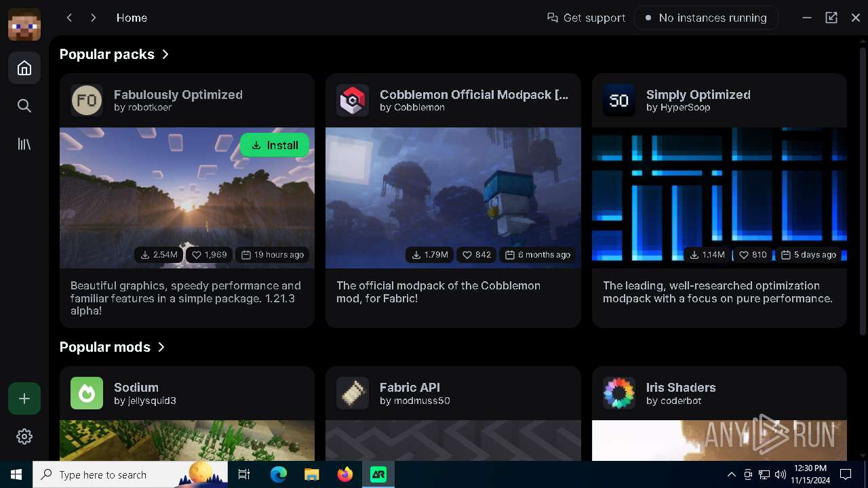Launch Firefox from taskbar
The height and width of the screenshot is (488, 868).
345,474
